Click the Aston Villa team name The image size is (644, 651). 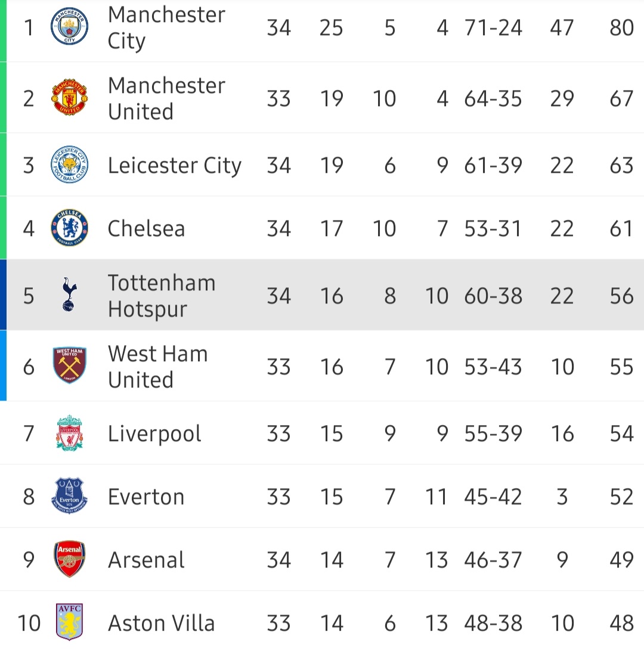click(x=161, y=623)
